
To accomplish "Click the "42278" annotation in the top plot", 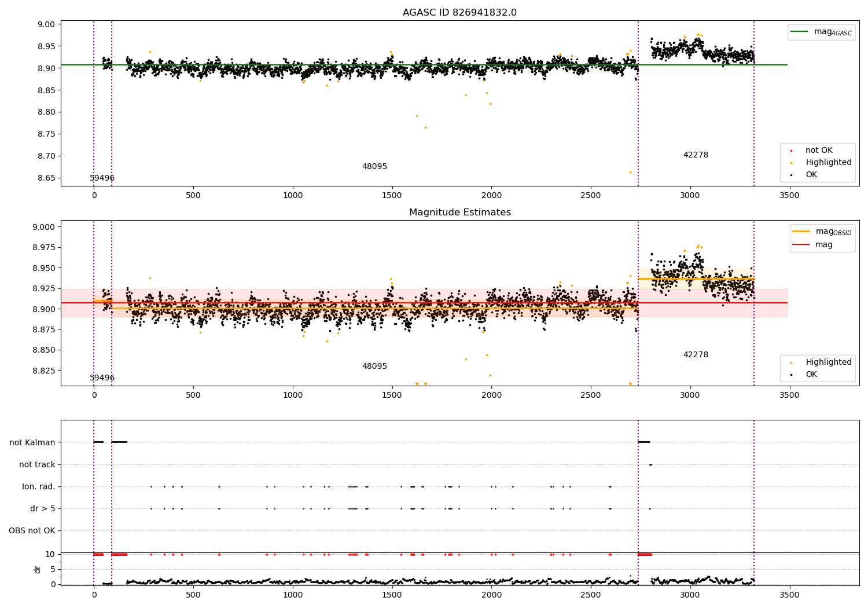I will click(x=696, y=155).
